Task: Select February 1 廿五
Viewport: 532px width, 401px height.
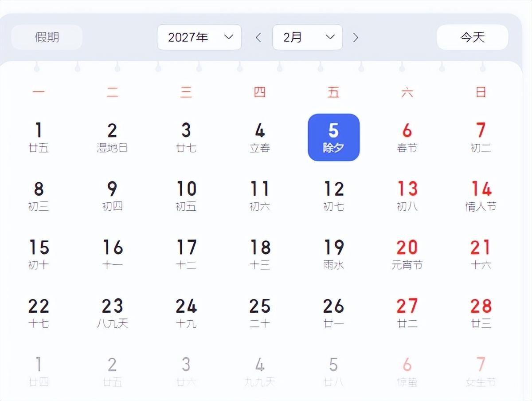Action: 39,138
